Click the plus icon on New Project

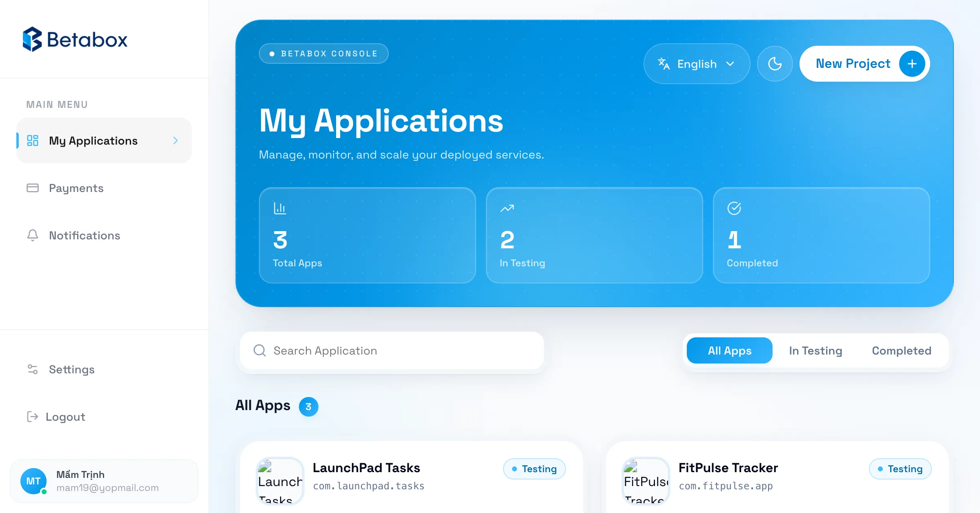[x=912, y=64]
